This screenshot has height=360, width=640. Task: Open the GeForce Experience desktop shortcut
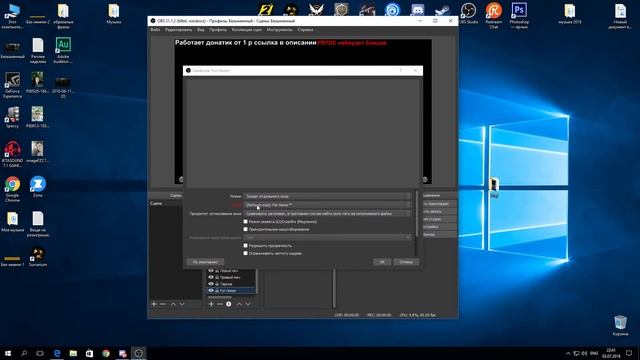point(12,85)
